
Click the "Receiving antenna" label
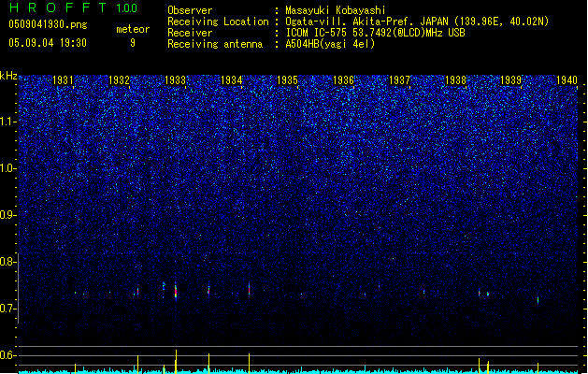click(215, 44)
